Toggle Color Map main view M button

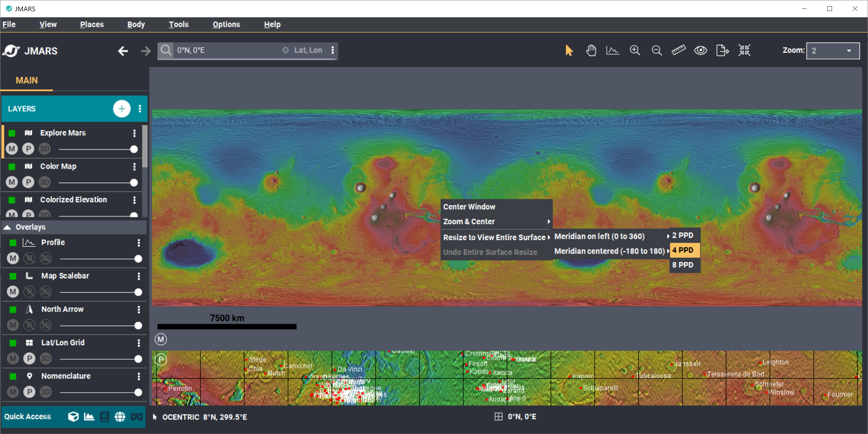pyautogui.click(x=12, y=182)
